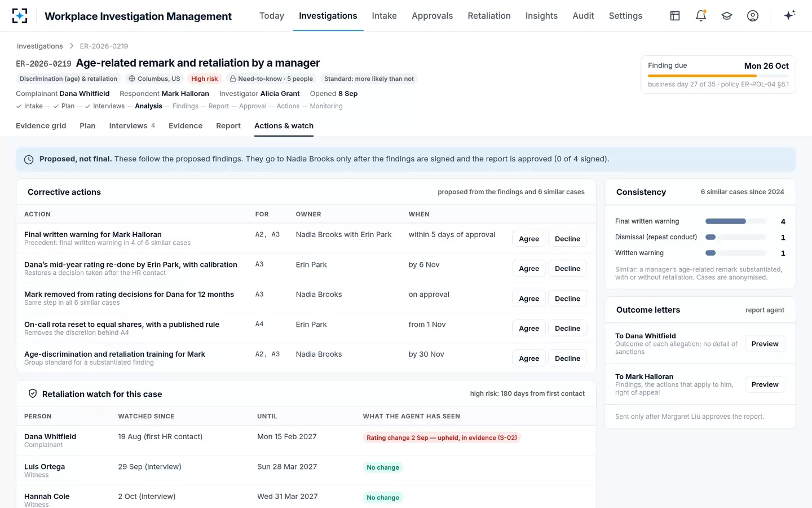
Task: Go to the Retaliation section
Action: point(489,16)
